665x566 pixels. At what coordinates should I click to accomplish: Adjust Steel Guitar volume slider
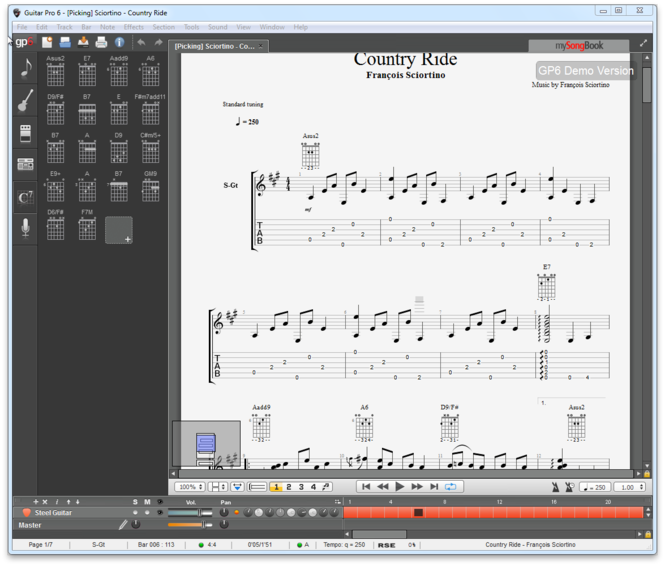pyautogui.click(x=190, y=513)
